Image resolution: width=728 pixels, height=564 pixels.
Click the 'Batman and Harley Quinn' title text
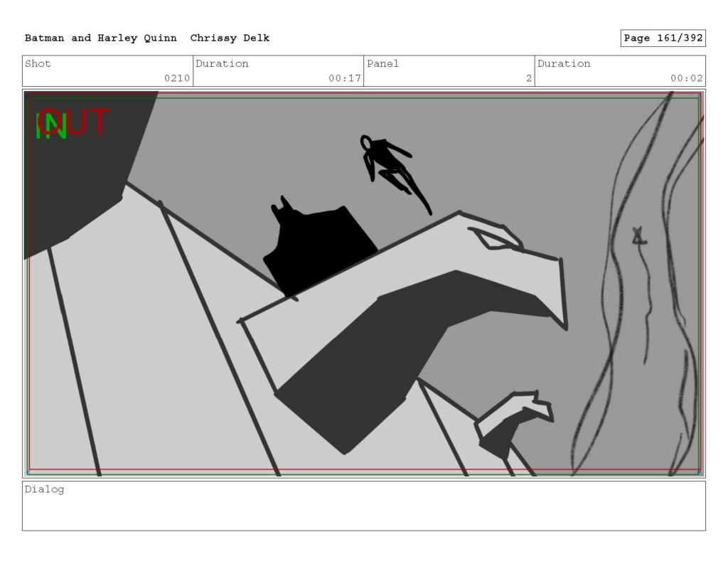101,38
